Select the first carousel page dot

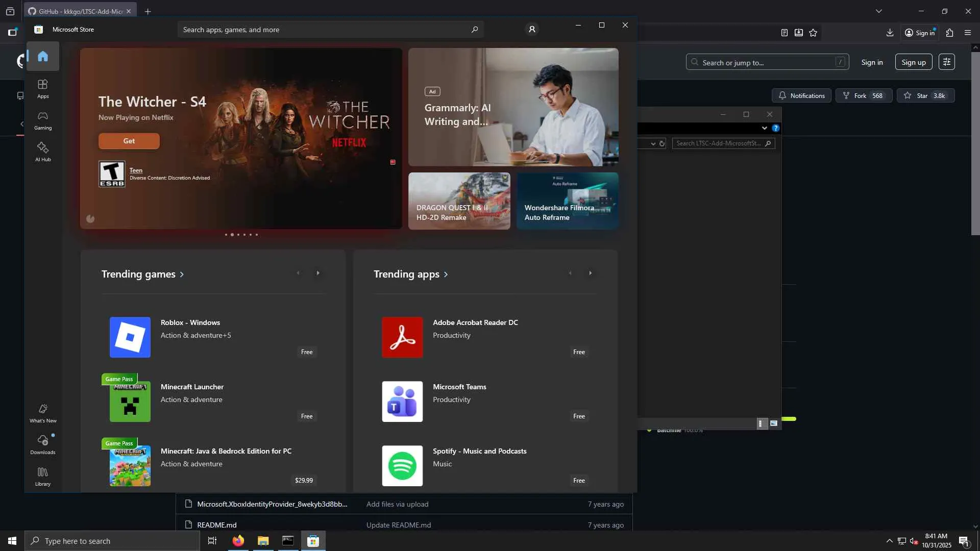coord(226,235)
